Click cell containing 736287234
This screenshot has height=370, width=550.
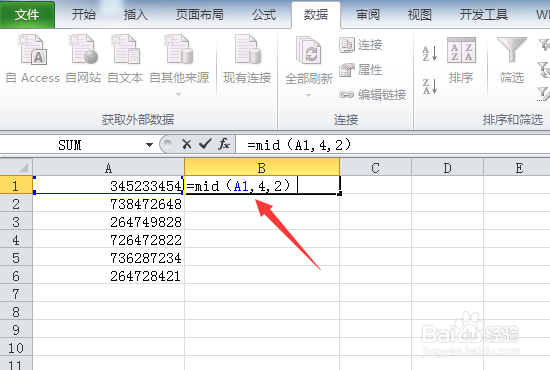108,257
